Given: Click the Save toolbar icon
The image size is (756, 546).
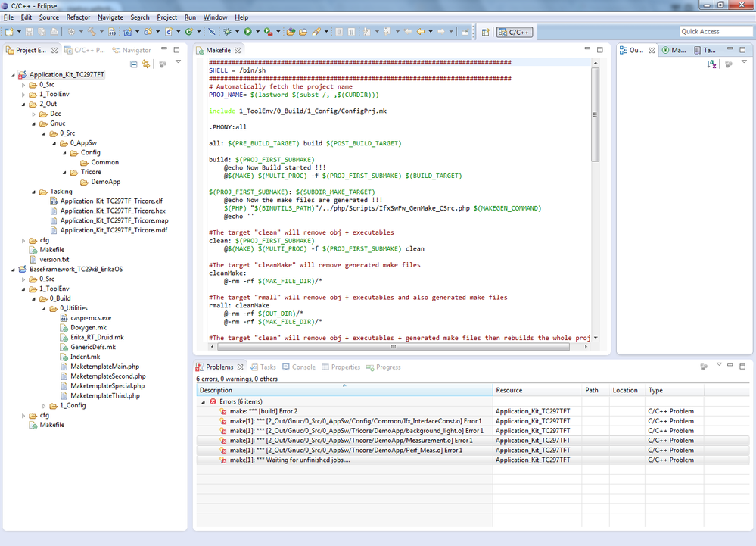Looking at the screenshot, I should coord(30,32).
